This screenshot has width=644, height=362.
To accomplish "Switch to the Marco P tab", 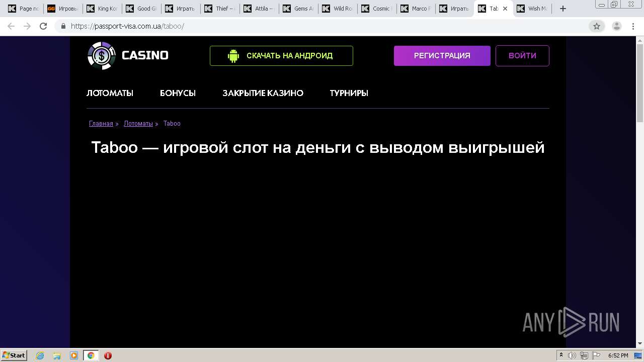I will coord(416,9).
